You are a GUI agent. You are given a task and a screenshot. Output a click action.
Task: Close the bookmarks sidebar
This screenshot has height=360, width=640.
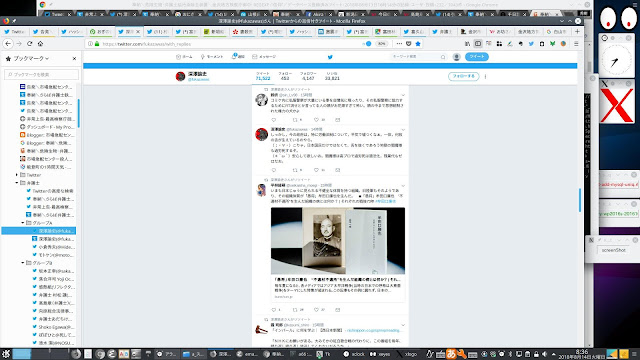click(74, 59)
